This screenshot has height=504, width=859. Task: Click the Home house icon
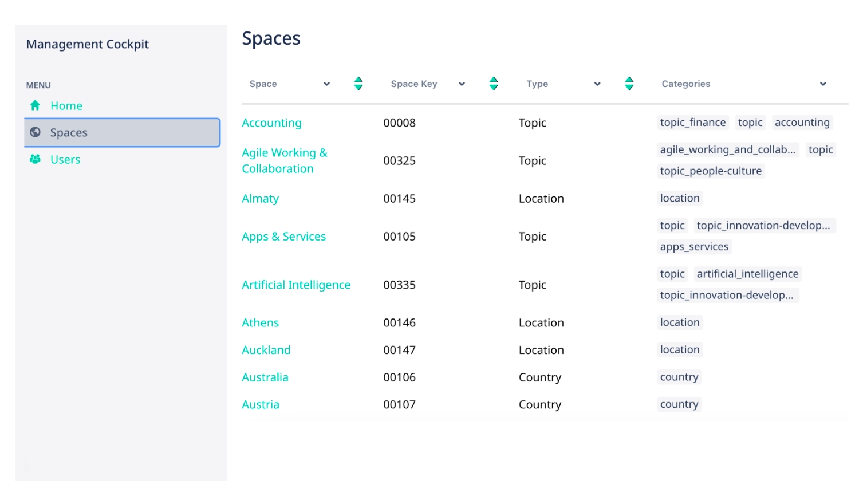point(35,105)
